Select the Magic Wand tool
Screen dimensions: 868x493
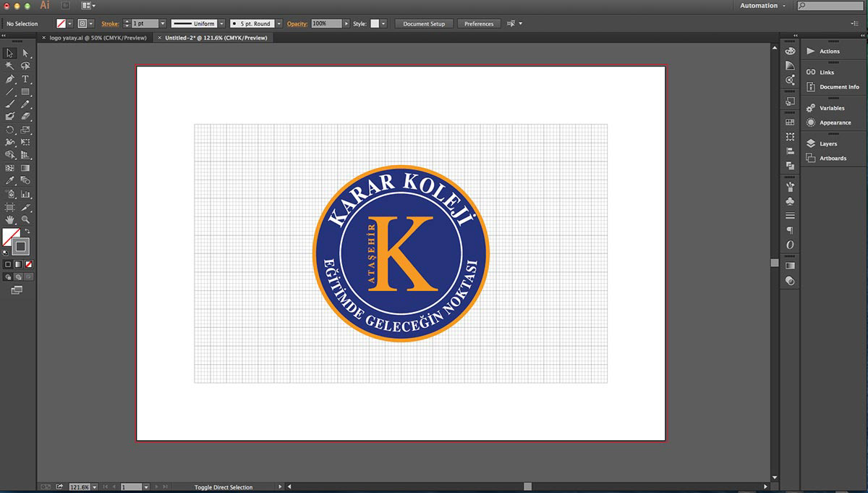10,66
